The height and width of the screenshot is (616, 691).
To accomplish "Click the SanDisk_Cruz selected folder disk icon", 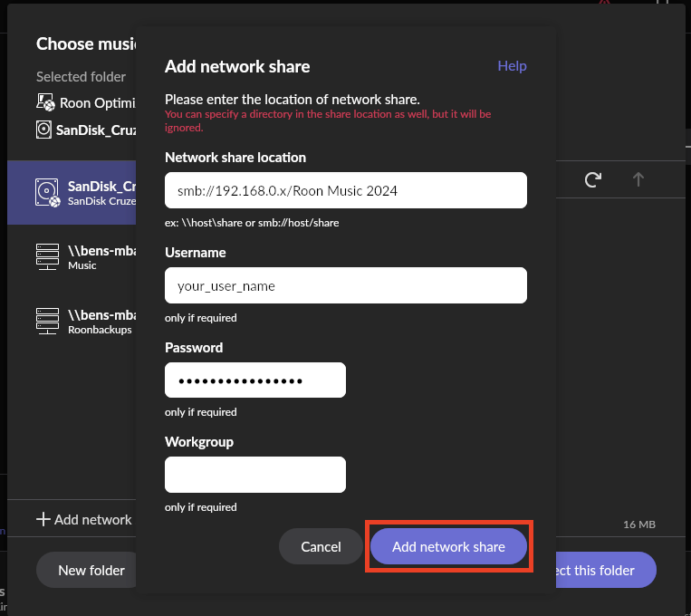I will coord(43,130).
